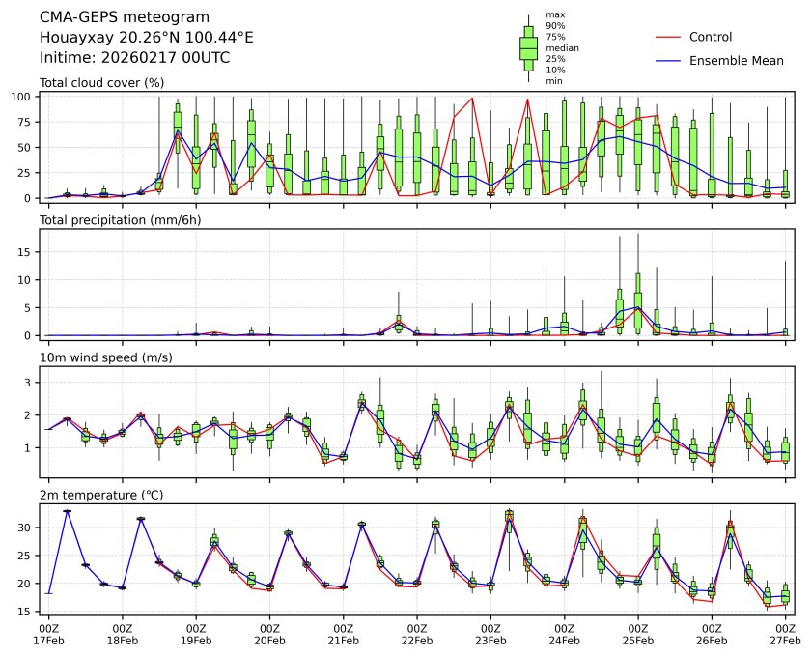Click the median label in the legend
This screenshot has height=657, width=812.
pyautogui.click(x=562, y=47)
